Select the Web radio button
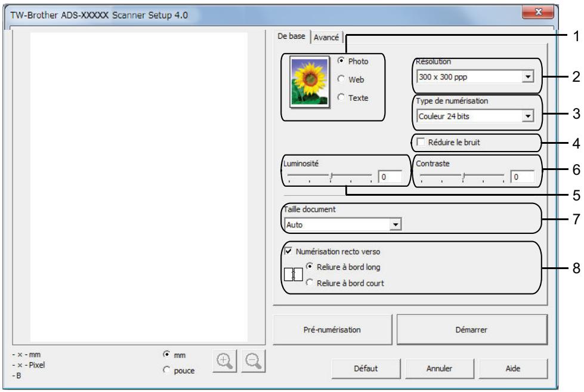Viewport: 584px width, 392px height. tap(341, 79)
